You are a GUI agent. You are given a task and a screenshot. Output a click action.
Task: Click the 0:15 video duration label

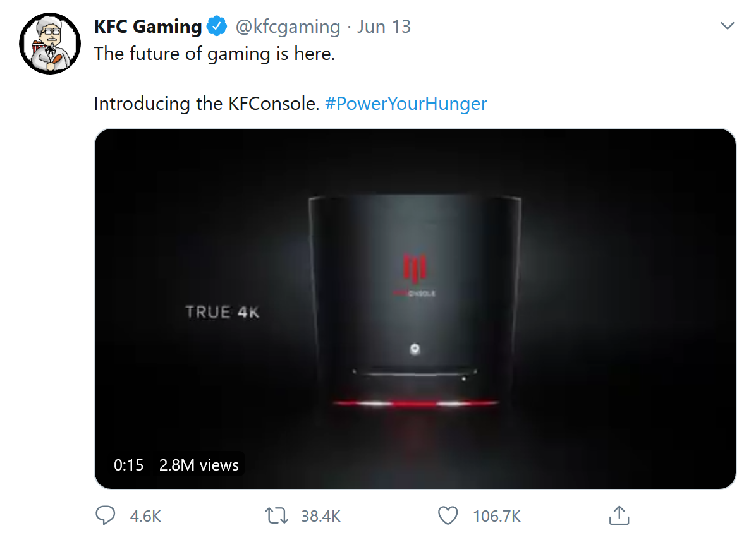tap(129, 465)
